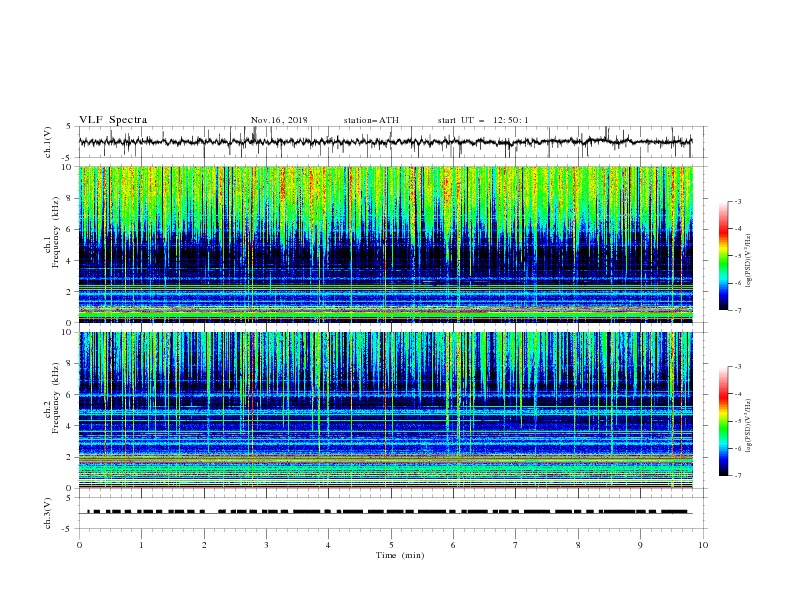Screen dimensions: 792x612
Task: Click the "ch.3(V)" axis label
Action: 48,513
